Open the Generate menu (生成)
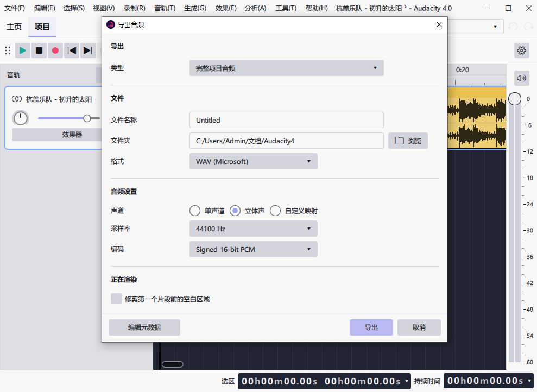This screenshot has width=537, height=392. pos(195,8)
